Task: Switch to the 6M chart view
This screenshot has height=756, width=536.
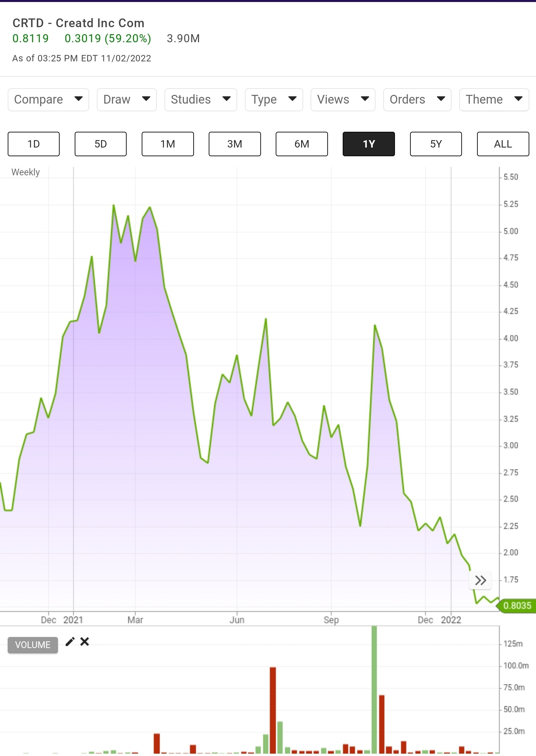Action: (x=301, y=144)
